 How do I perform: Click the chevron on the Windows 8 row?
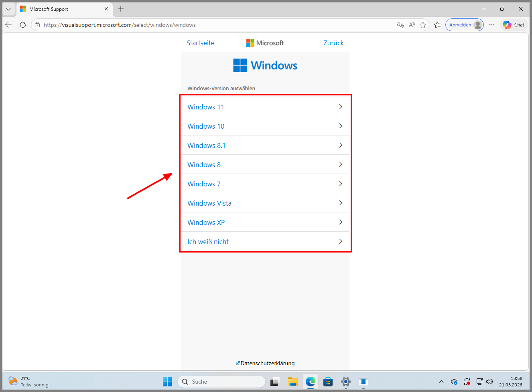click(x=341, y=164)
